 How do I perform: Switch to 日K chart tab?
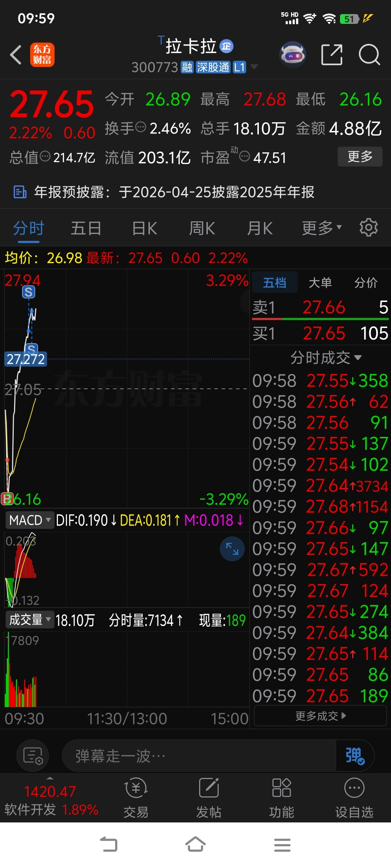(x=144, y=229)
